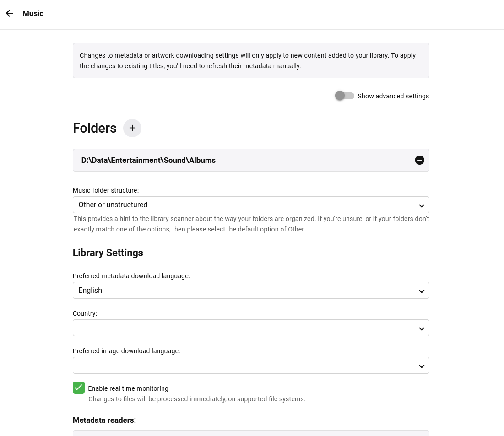Open the Preferred image download language dropdown
Screen dimensions: 504x436
(243, 366)
